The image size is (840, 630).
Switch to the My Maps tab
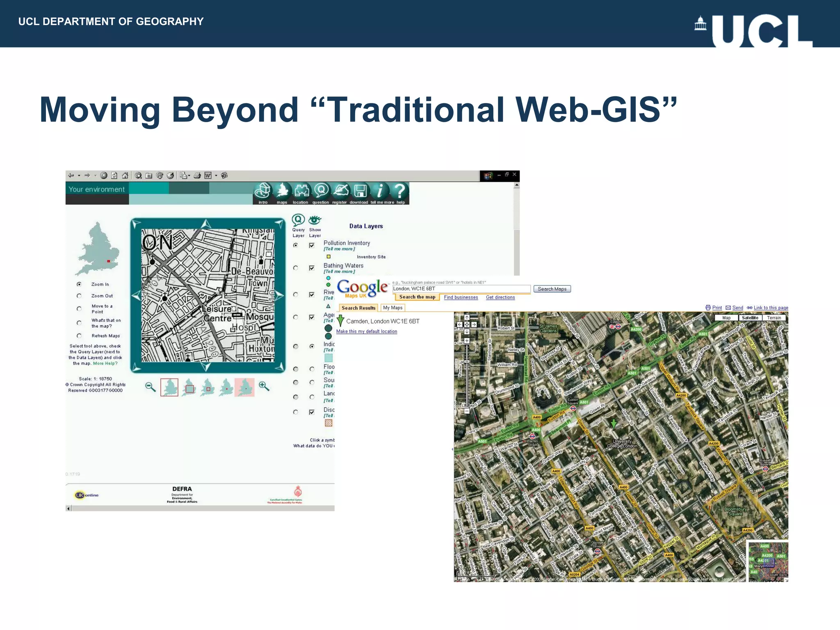point(393,308)
